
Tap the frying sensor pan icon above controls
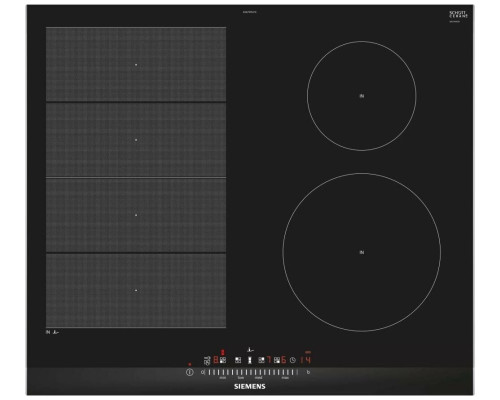[x=250, y=350]
